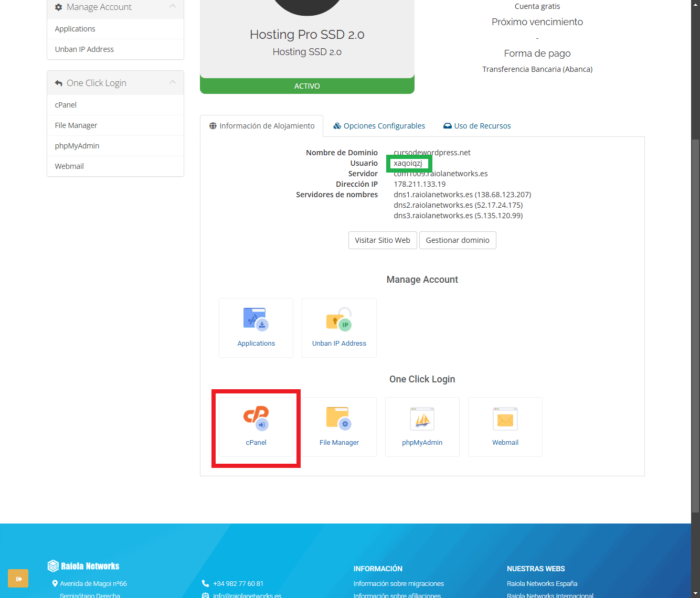Launch File Manager folder icon
This screenshot has height=598, width=700.
pyautogui.click(x=339, y=418)
